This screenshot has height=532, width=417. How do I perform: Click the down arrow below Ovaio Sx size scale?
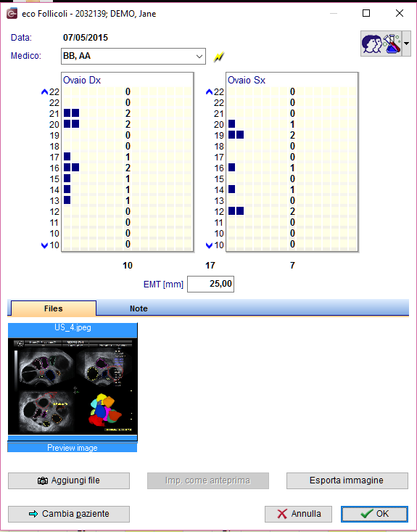tap(209, 245)
